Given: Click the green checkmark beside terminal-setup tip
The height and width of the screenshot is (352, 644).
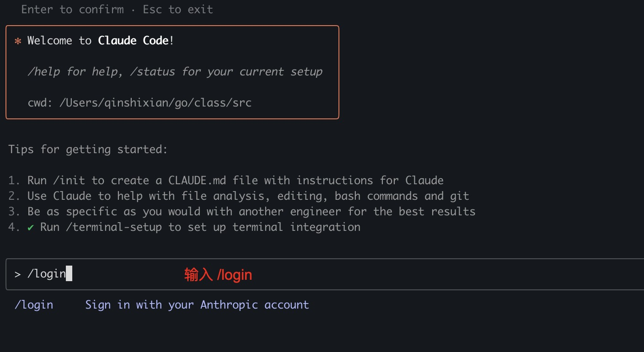Looking at the screenshot, I should coord(31,227).
